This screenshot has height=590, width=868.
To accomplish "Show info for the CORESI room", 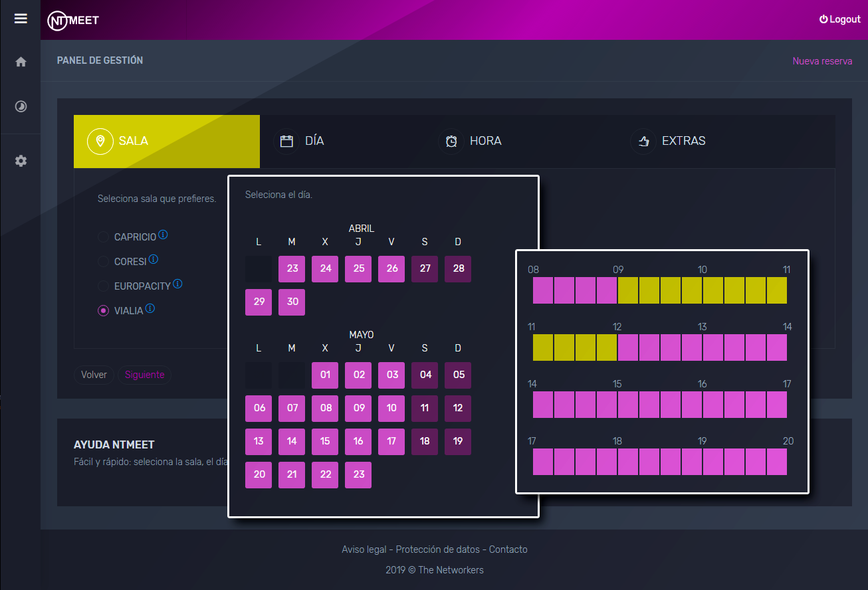I will click(154, 259).
